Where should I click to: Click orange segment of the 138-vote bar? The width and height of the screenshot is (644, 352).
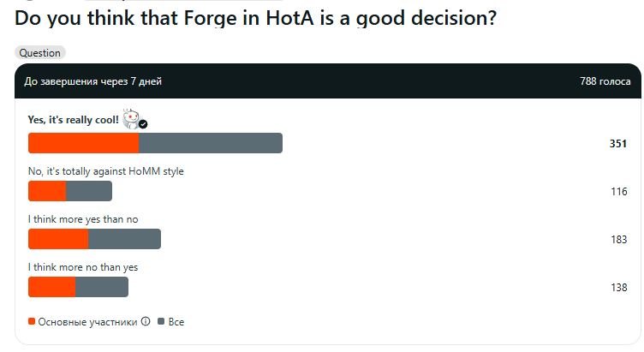51,287
